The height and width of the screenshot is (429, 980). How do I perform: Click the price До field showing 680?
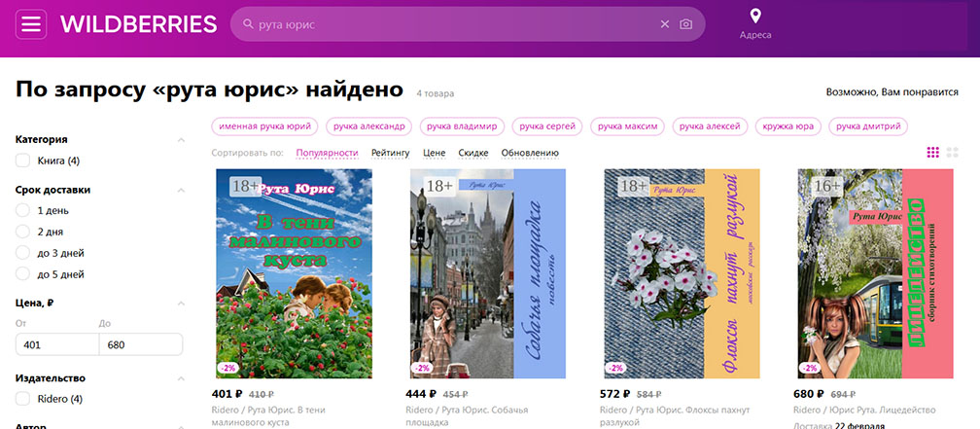point(141,344)
